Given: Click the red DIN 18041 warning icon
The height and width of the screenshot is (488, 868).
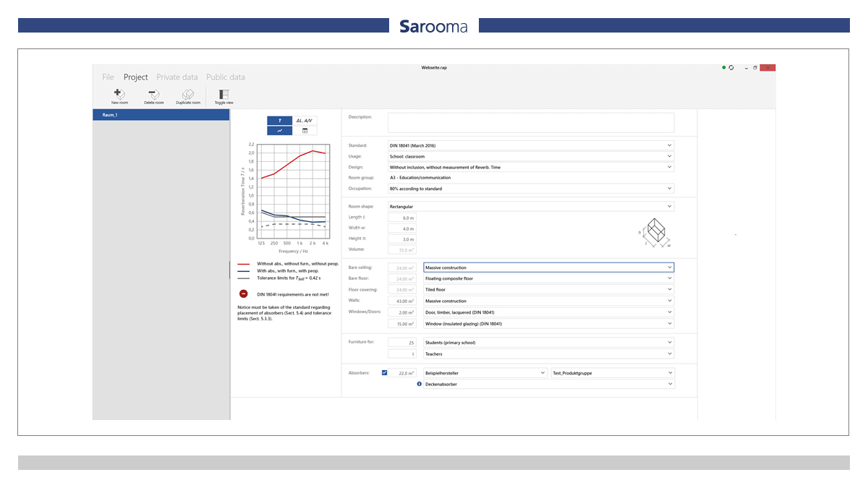Looking at the screenshot, I should coord(243,294).
